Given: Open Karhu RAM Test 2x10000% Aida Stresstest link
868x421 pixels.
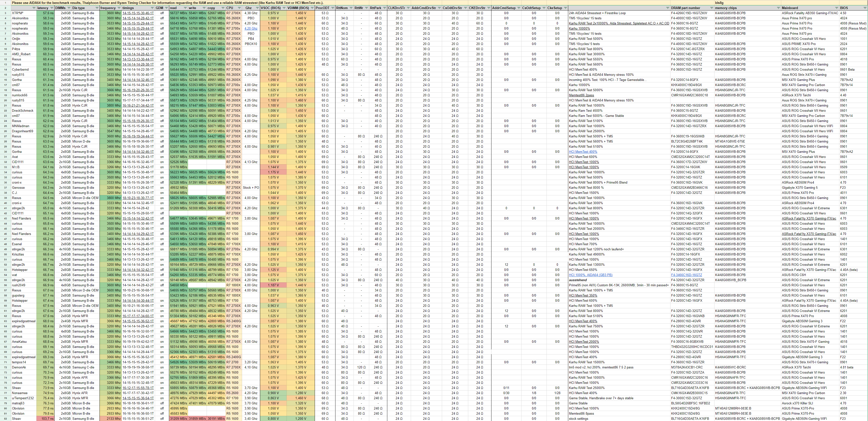Looking at the screenshot, I should (619, 23).
